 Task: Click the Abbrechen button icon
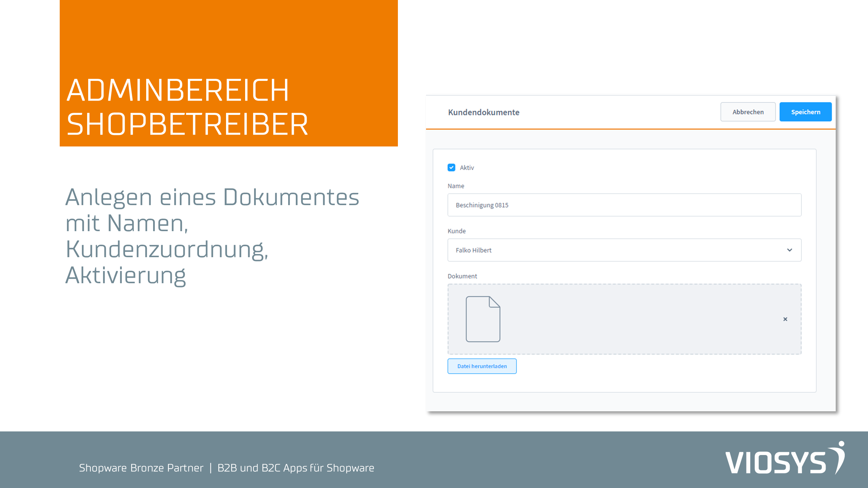tap(747, 112)
